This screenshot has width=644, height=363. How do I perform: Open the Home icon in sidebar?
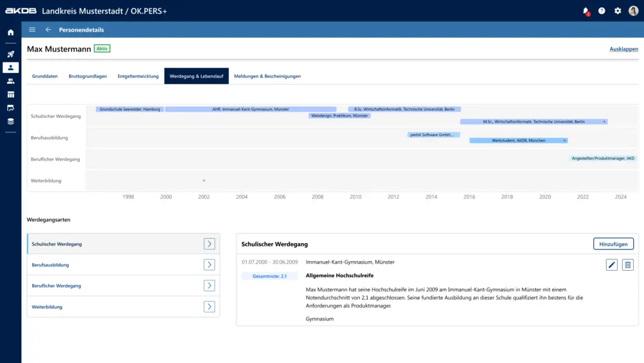point(10,32)
